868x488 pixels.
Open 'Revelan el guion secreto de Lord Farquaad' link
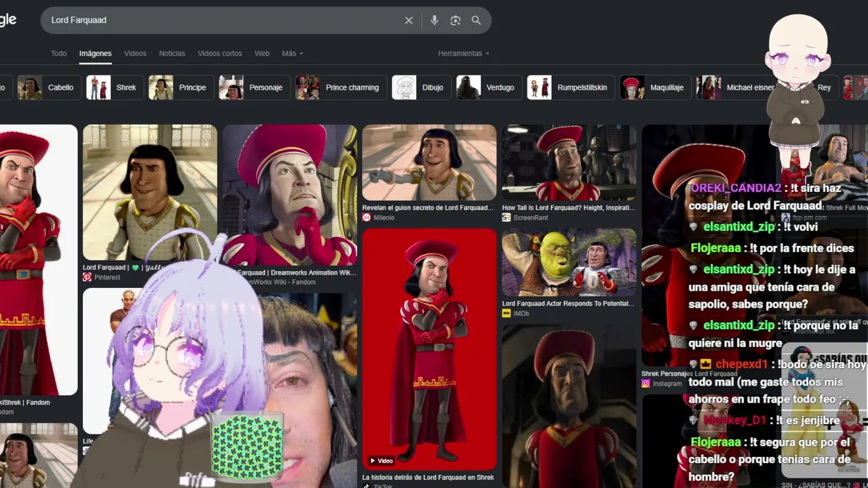tap(428, 208)
